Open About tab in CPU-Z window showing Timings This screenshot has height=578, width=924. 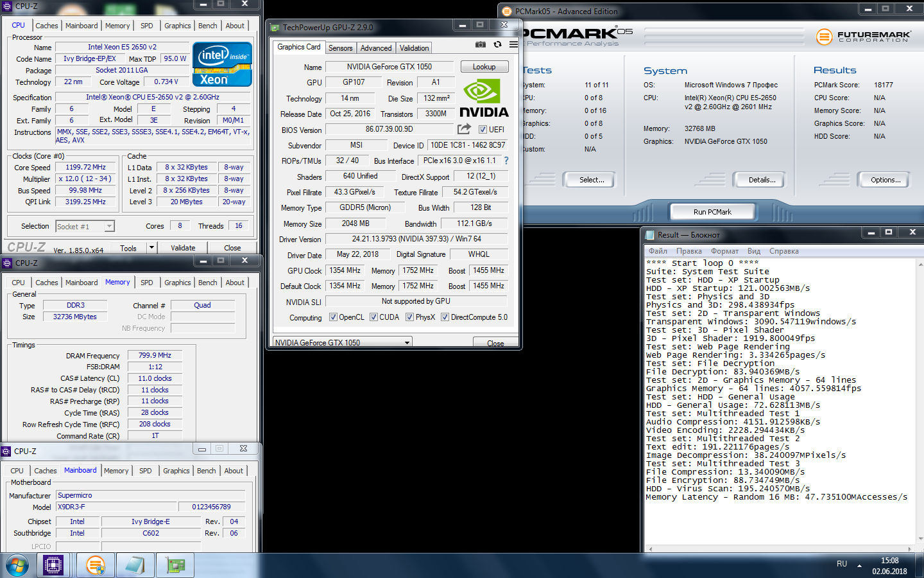tap(235, 283)
